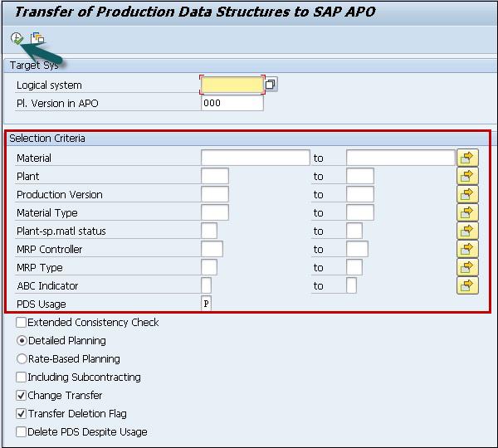Click Production Version from field
The height and width of the screenshot is (448, 498).
tap(215, 194)
